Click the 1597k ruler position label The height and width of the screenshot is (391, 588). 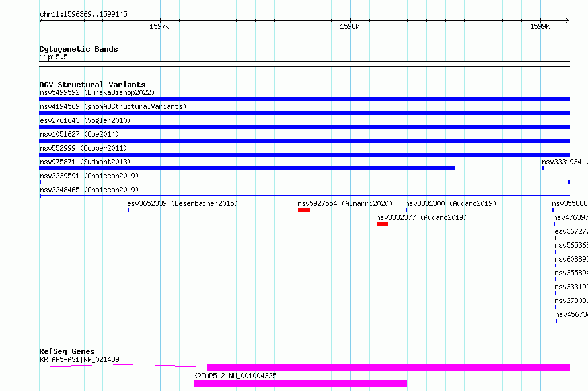159,26
